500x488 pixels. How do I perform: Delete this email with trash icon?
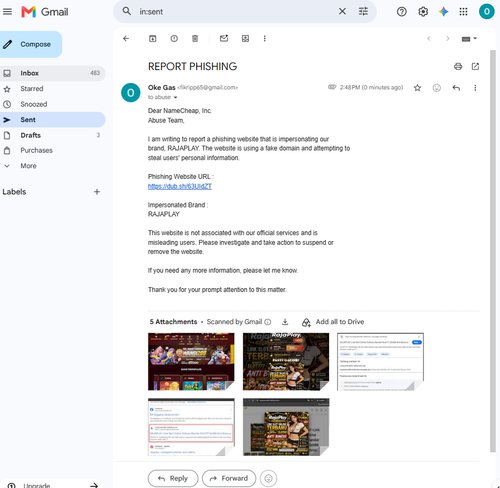click(195, 38)
